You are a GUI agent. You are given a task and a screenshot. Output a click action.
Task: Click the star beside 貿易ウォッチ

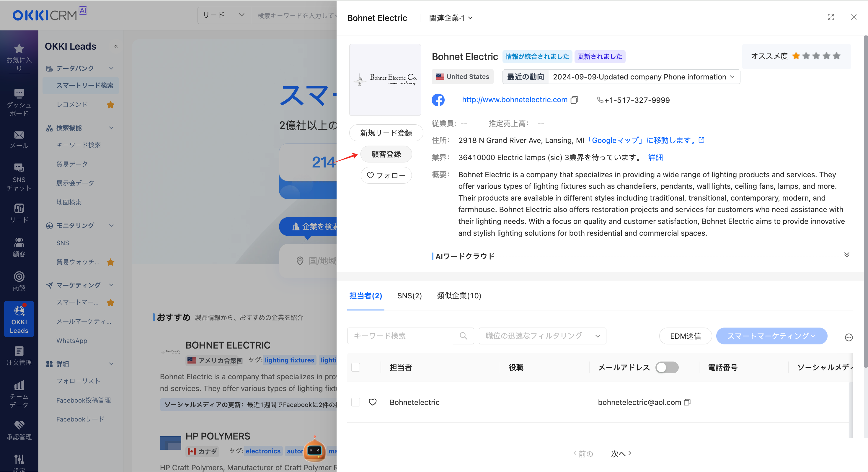pos(110,262)
